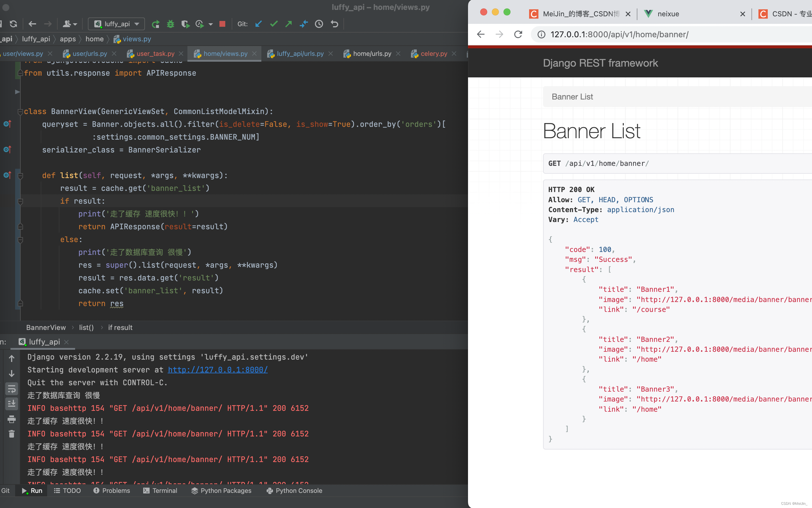This screenshot has height=508, width=812.
Task: Start debugging with the green bug icon
Action: (x=170, y=24)
